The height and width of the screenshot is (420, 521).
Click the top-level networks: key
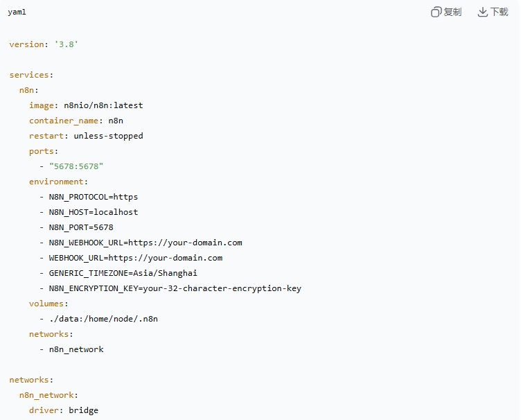tap(31, 380)
